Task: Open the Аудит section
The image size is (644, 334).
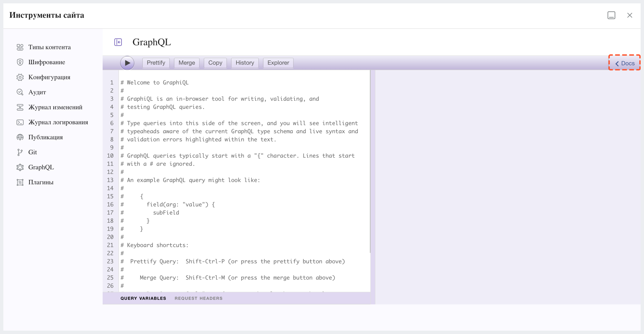Action: (37, 92)
